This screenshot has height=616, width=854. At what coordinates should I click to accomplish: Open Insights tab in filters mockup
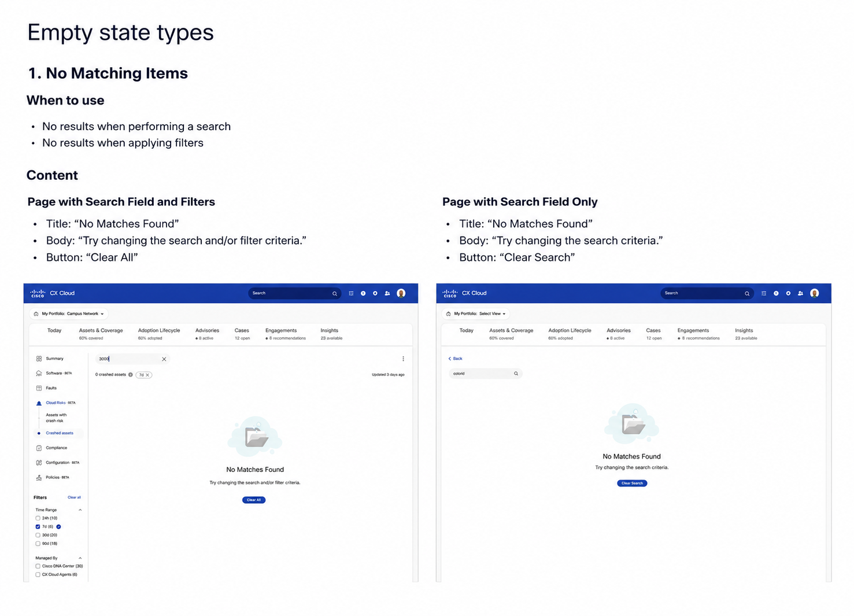click(x=331, y=334)
